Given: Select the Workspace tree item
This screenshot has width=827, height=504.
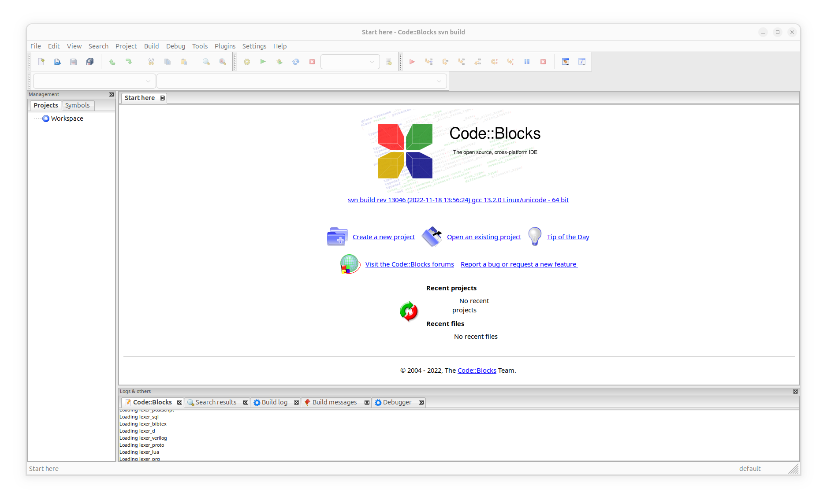Looking at the screenshot, I should [67, 119].
